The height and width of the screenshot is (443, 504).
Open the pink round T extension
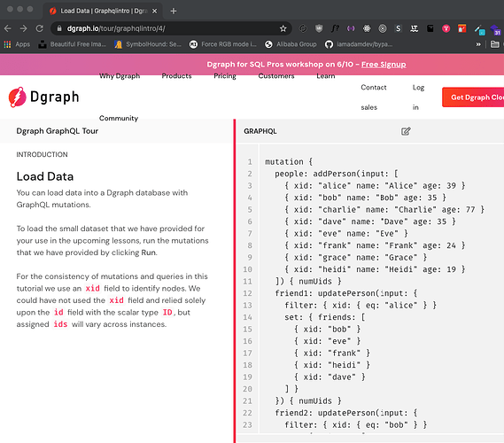pyautogui.click(x=446, y=28)
